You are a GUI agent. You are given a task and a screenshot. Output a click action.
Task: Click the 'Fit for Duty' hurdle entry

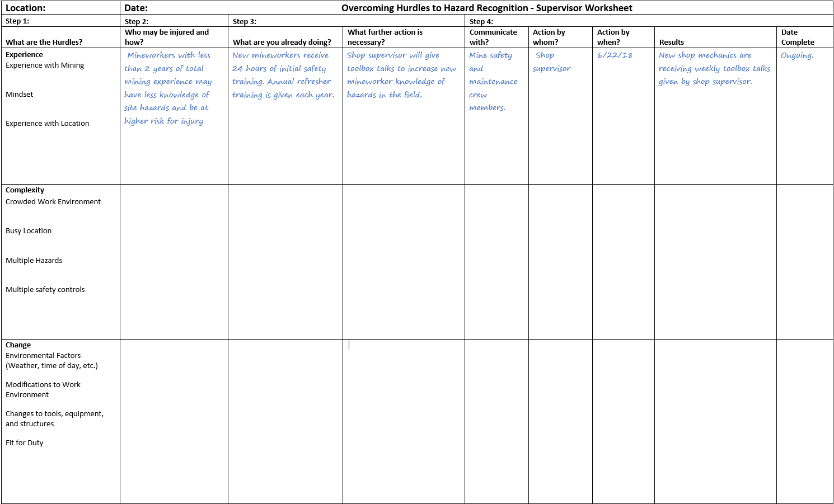point(25,443)
